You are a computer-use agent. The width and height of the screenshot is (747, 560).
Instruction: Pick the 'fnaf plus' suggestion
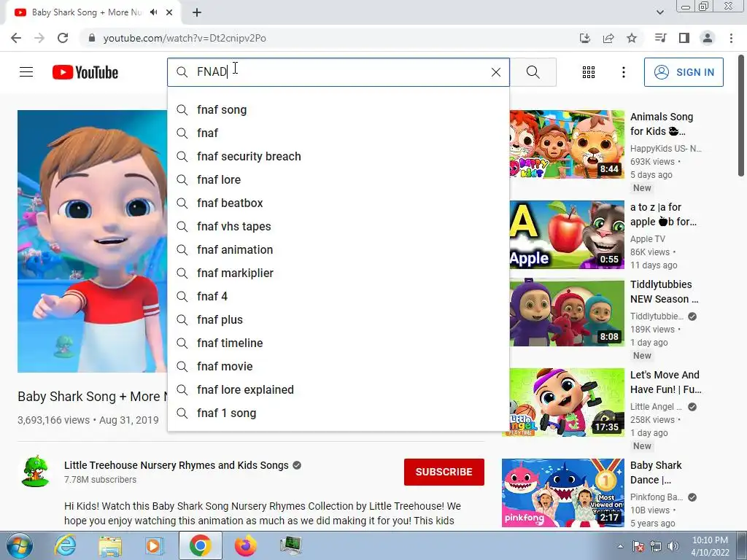pyautogui.click(x=338, y=319)
